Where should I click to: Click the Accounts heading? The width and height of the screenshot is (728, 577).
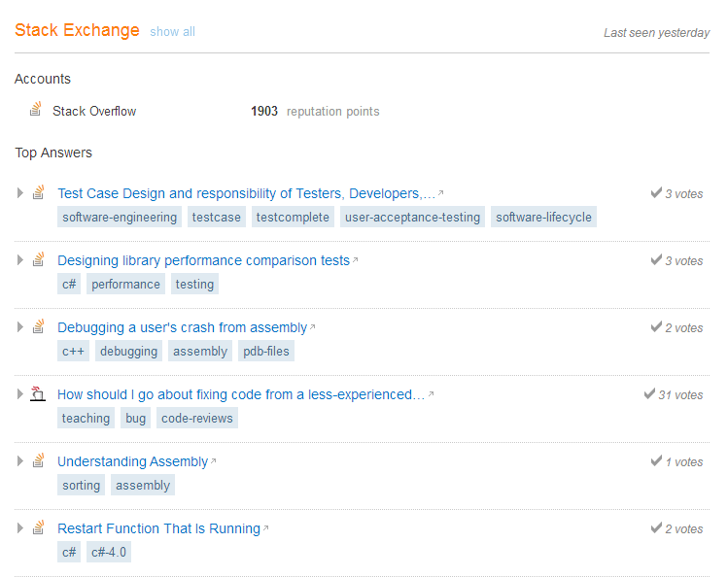(x=43, y=79)
